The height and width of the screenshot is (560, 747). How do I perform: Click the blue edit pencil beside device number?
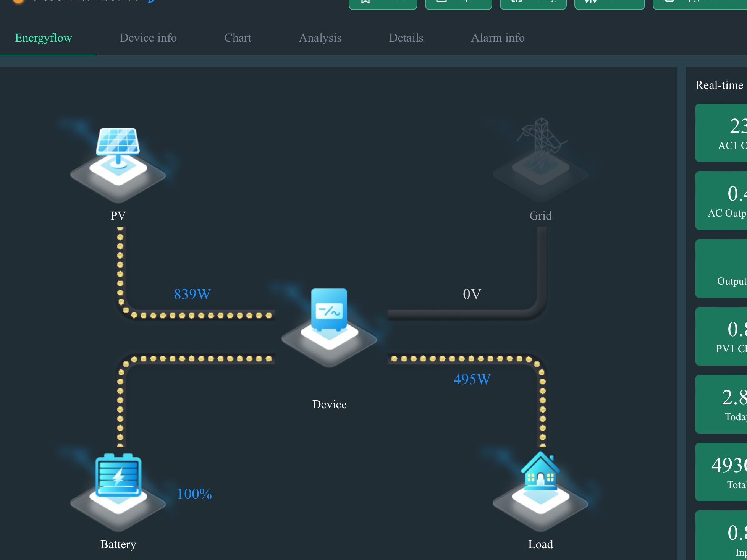click(152, 1)
